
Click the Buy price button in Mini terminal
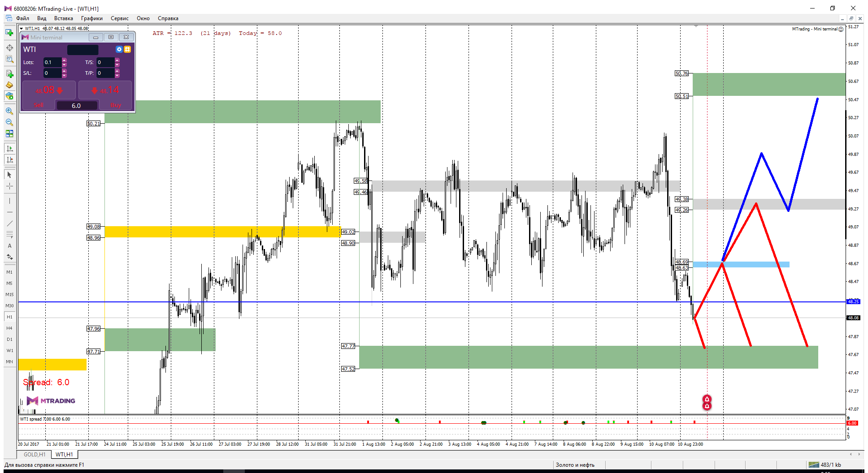point(105,90)
